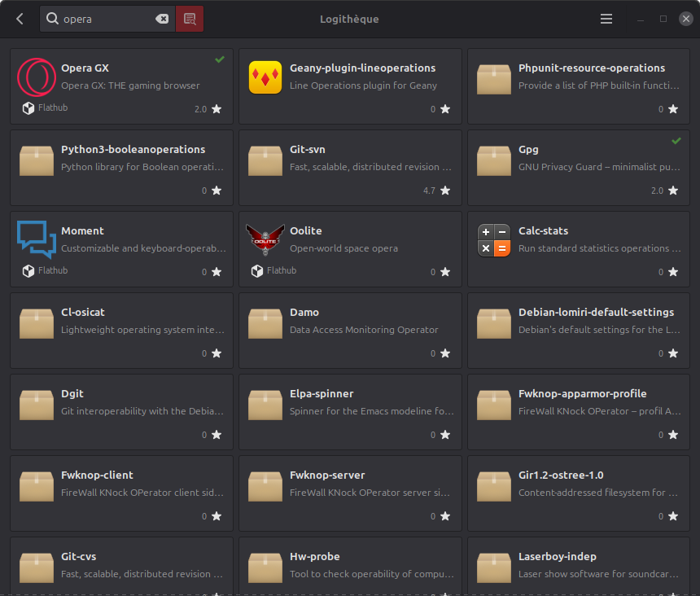Open the Opera GX red logo icon
Image resolution: width=700 pixels, height=596 pixels.
click(37, 77)
